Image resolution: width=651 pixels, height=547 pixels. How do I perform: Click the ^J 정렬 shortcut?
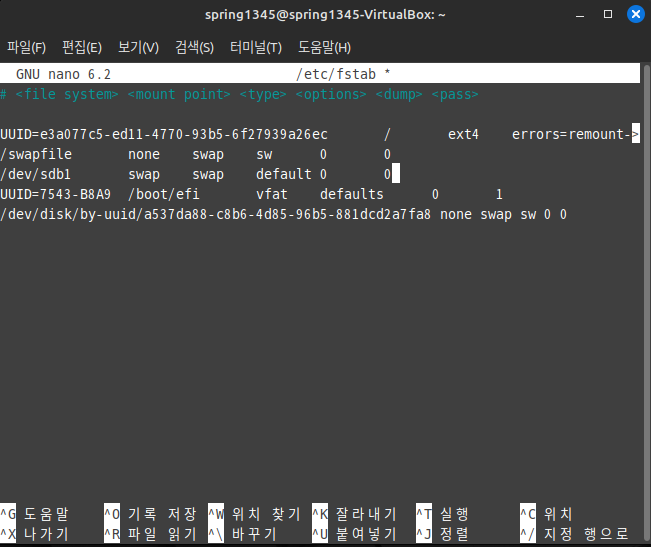pos(442,534)
